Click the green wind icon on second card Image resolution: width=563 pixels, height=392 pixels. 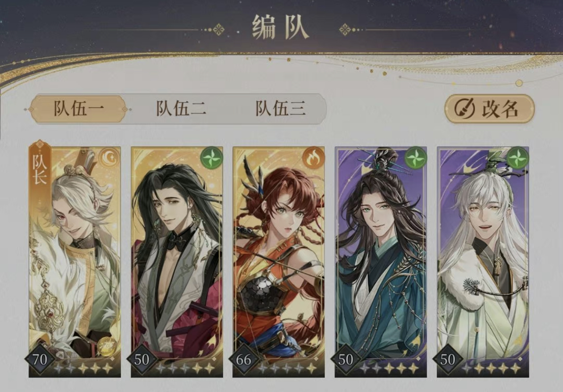[x=211, y=157]
